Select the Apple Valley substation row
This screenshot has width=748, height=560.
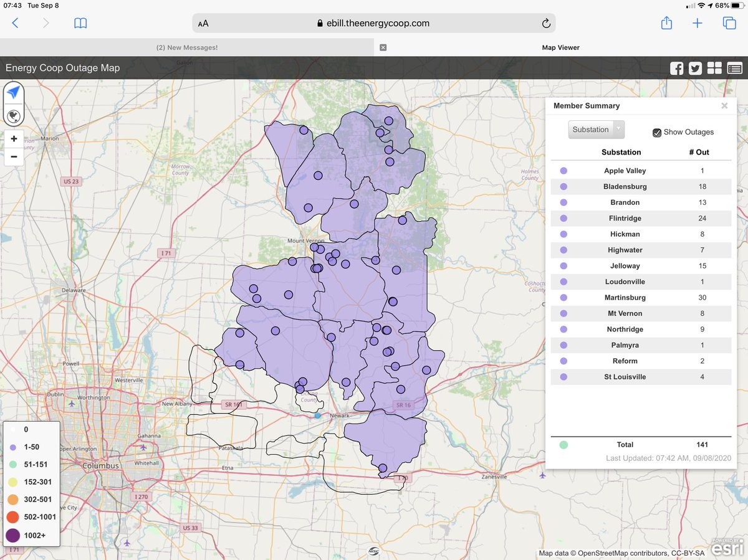[x=641, y=171]
